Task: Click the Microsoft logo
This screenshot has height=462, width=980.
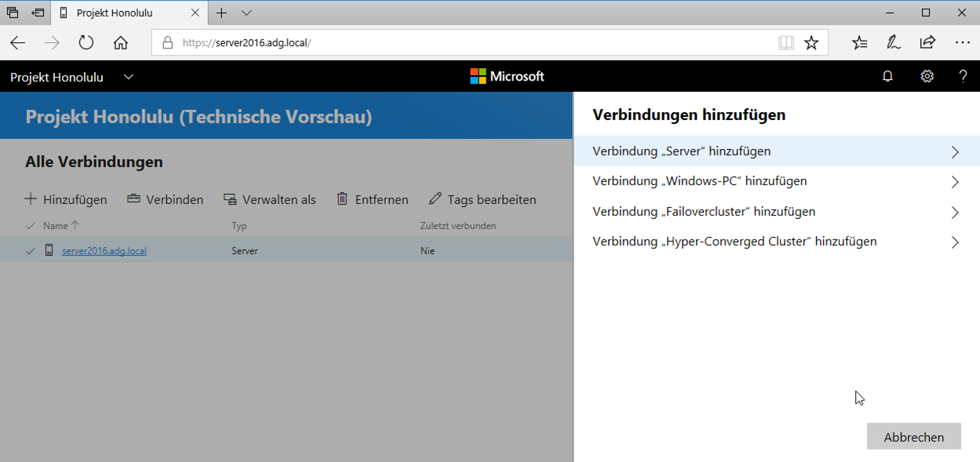Action: (507, 76)
